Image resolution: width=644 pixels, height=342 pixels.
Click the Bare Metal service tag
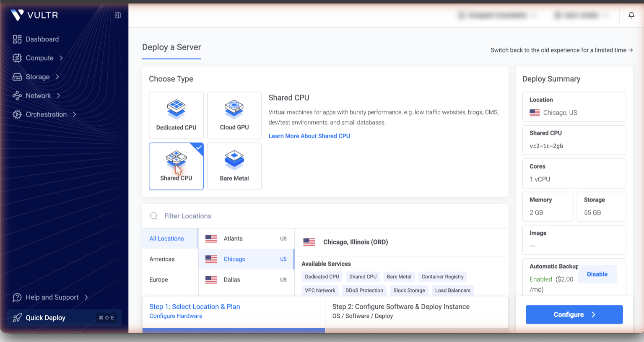(x=399, y=277)
